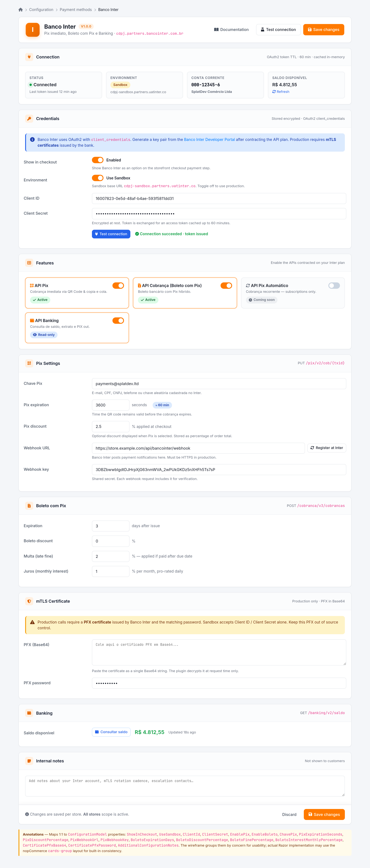Toggle the Use Sandbox switch
This screenshot has width=370, height=868.
pyautogui.click(x=98, y=178)
